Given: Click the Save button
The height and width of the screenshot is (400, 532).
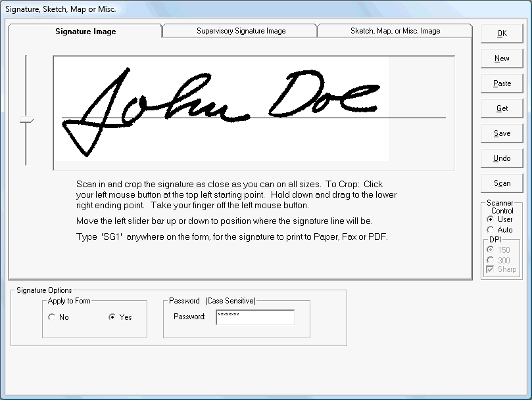Looking at the screenshot, I should point(502,133).
